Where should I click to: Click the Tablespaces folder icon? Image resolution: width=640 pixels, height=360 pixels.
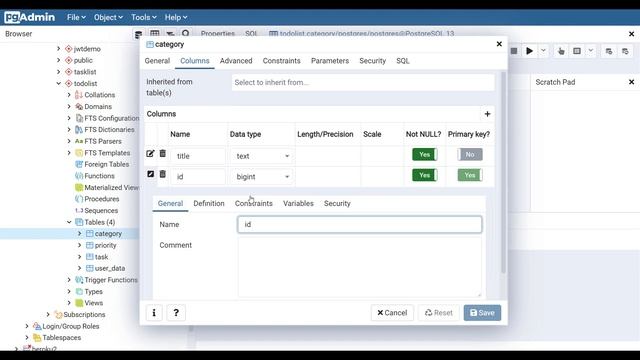37,338
